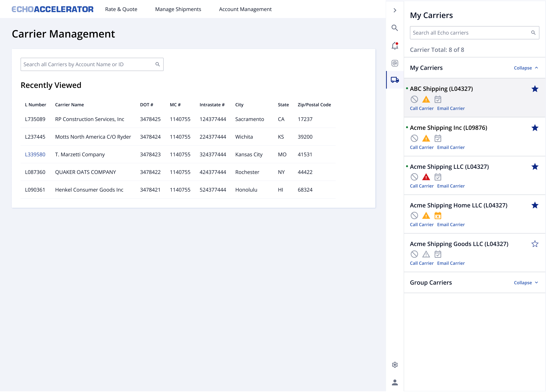Screen dimensions: 546x392
Task: Toggle the Group Carriers Collapse control
Action: 526,283
